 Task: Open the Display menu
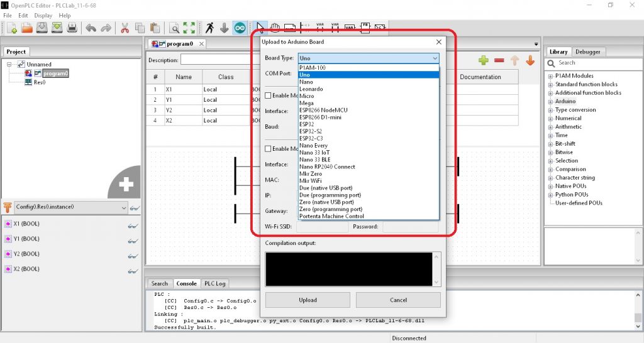(x=43, y=15)
